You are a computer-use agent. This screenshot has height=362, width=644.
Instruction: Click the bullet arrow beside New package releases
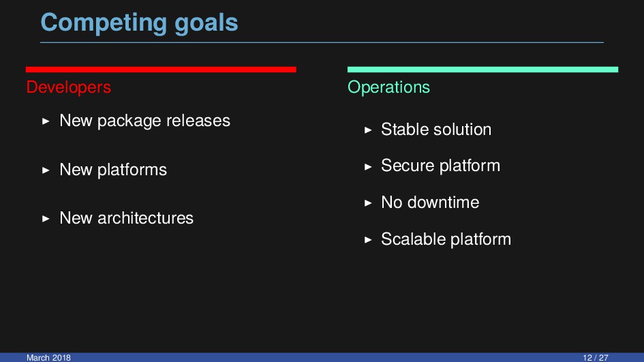pyautogui.click(x=46, y=121)
